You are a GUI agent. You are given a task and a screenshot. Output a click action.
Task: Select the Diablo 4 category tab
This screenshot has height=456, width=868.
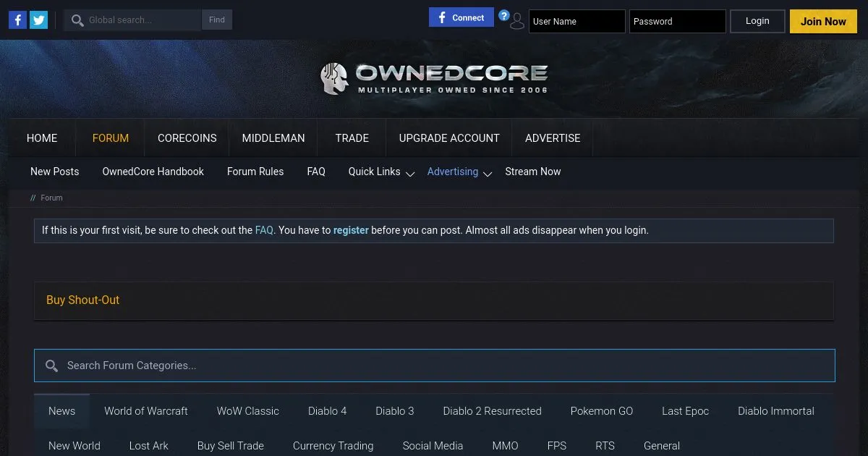point(328,411)
